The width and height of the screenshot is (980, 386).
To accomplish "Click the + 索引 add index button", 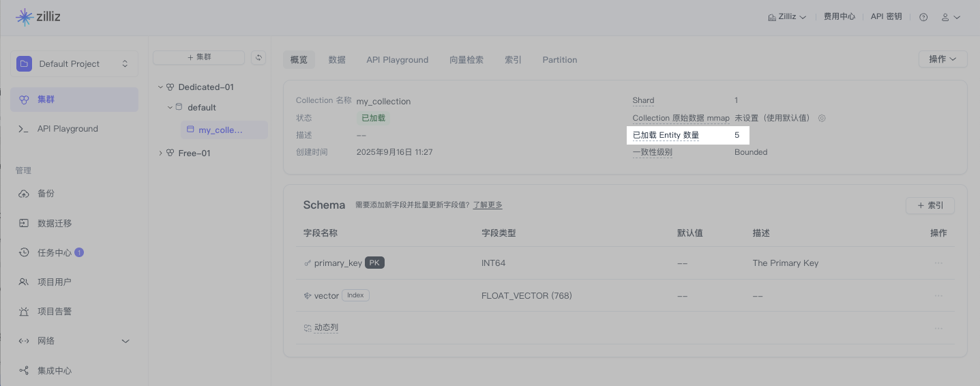I will tap(930, 205).
